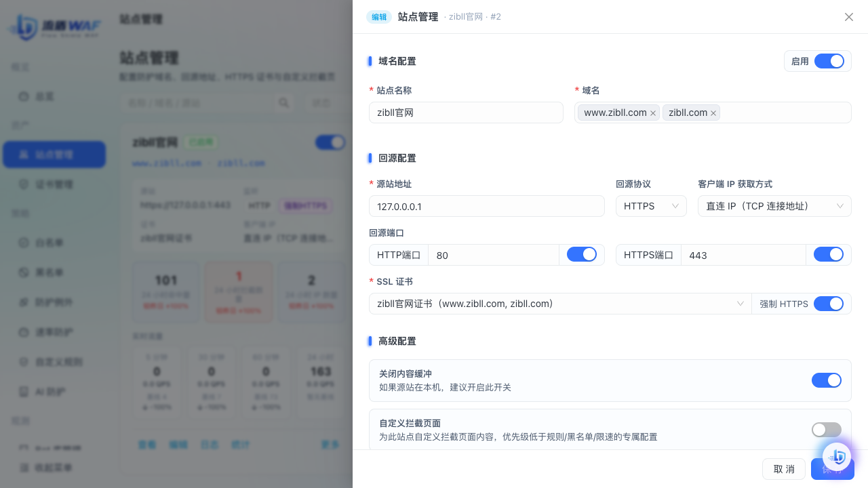Disable the 强制 HTTPS switch
Image resolution: width=868 pixels, height=488 pixels.
[x=829, y=303]
